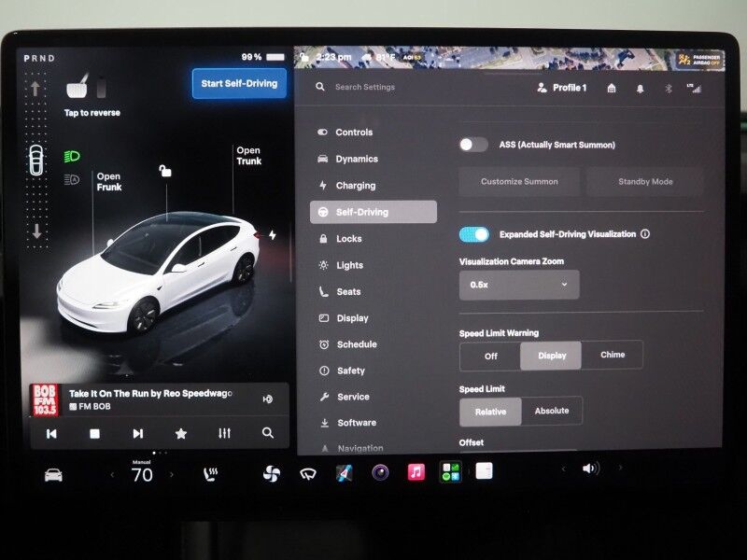
Task: Tap the down arrow on the gear strip
Action: point(36,231)
